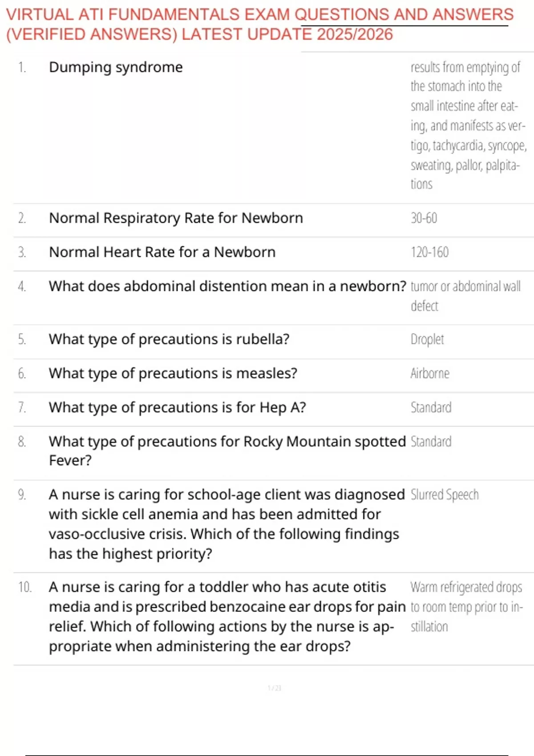
Task: Click the answer "30-60"
Action: [424, 218]
